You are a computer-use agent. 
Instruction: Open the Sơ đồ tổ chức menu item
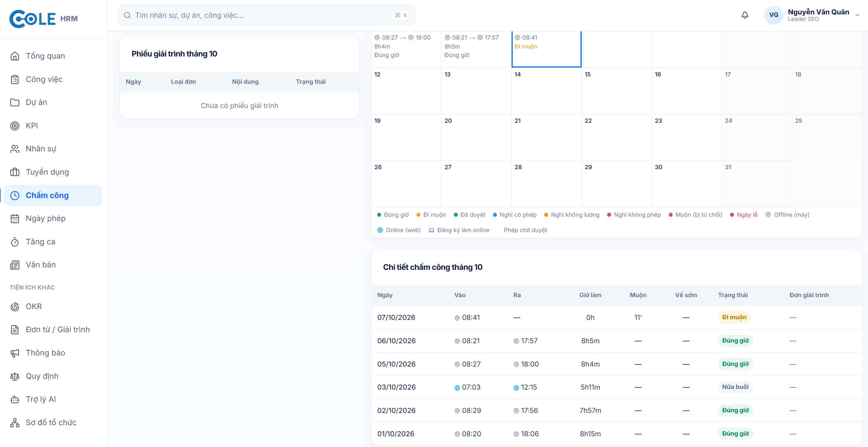pos(53,422)
